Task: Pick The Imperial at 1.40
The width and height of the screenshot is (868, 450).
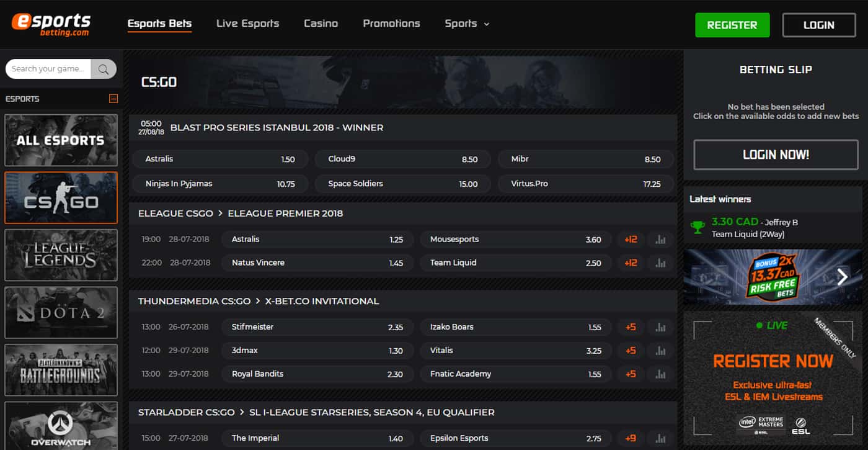Action: pos(317,438)
